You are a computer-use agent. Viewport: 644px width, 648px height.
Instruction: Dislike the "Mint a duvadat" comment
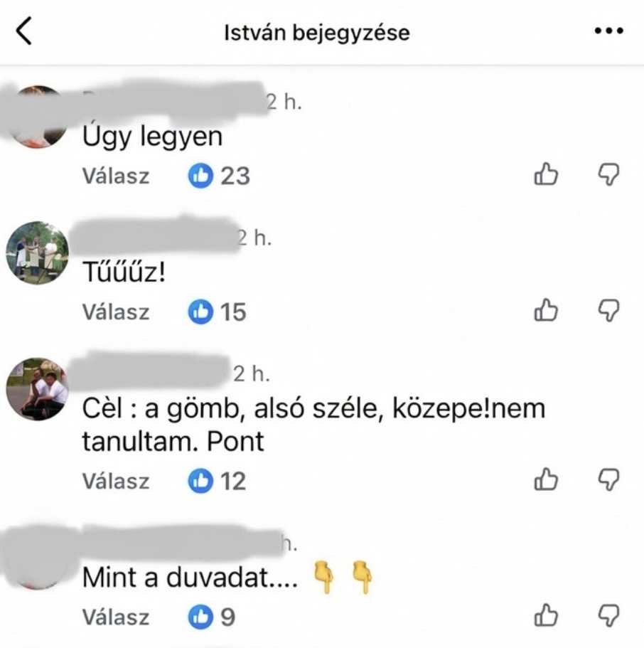pos(609,616)
